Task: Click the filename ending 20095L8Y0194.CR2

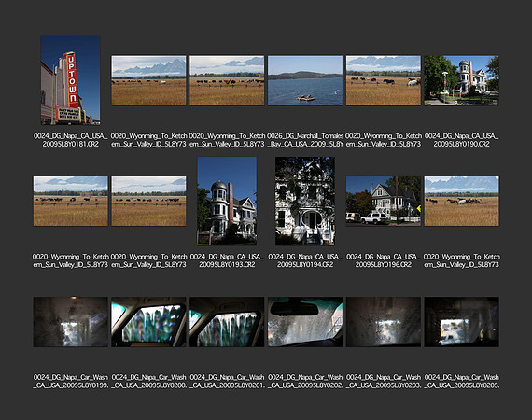Action: point(305,260)
